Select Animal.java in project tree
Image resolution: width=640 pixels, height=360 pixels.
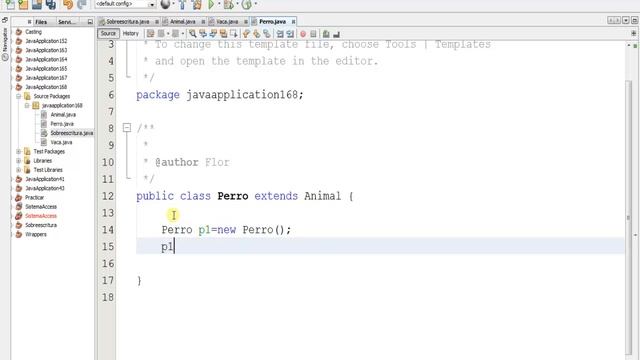click(x=63, y=115)
